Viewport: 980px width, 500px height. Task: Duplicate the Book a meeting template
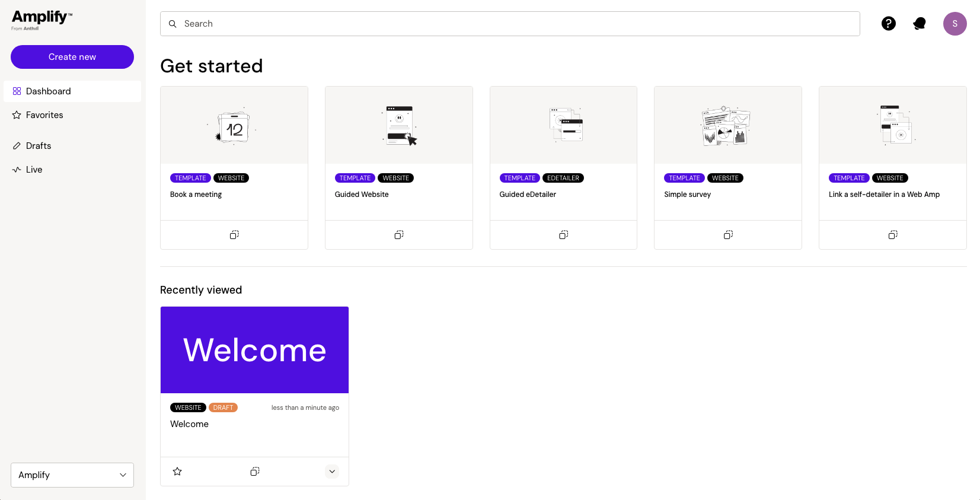pyautogui.click(x=234, y=235)
